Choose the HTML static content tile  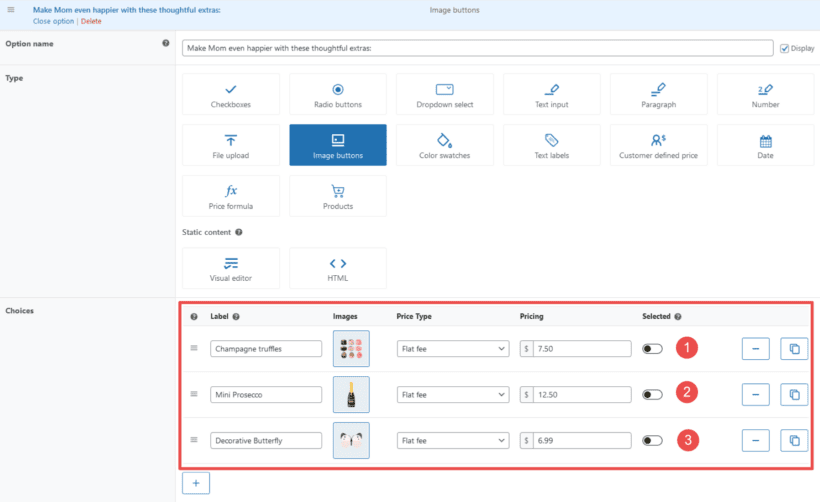coord(337,268)
